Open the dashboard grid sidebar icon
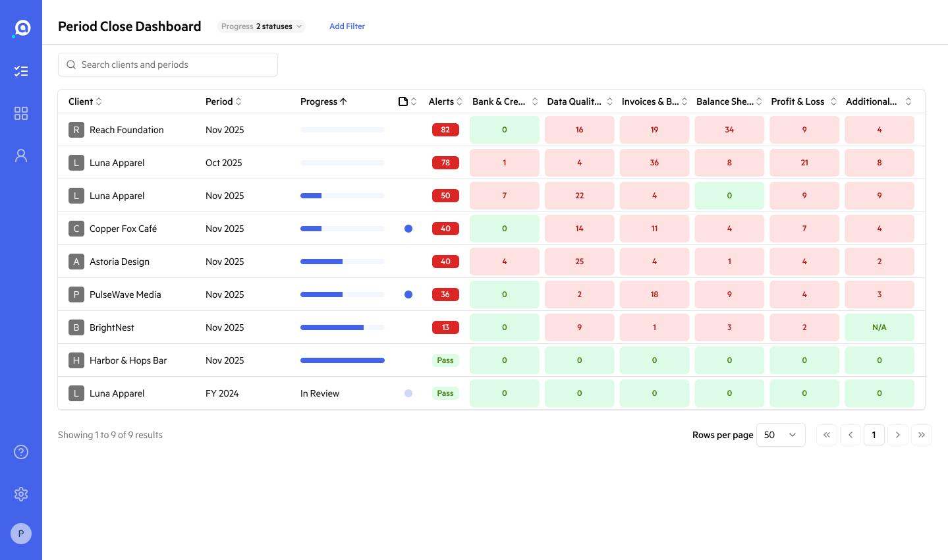The width and height of the screenshot is (948, 560). (21, 113)
